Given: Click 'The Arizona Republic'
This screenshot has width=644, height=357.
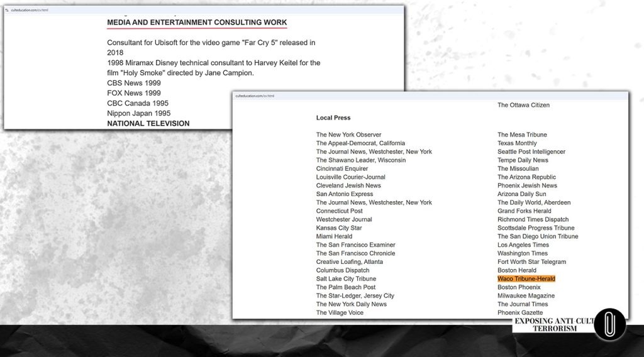Looking at the screenshot, I should 526,177.
